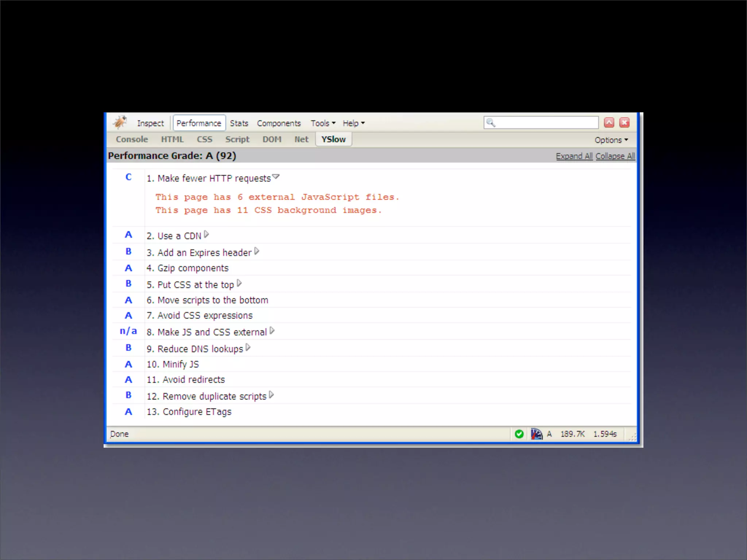
Task: Click the magnifier icon in search box
Action: [491, 123]
